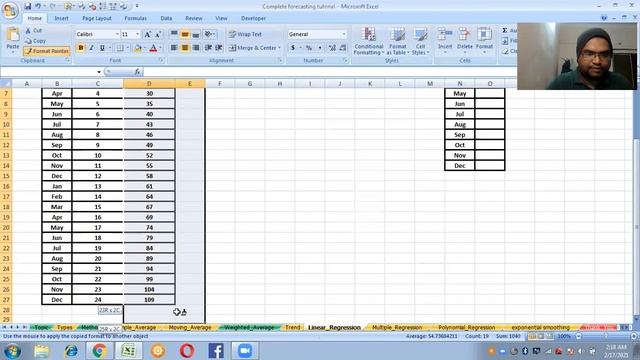The height and width of the screenshot is (360, 640).
Task: Cut the selected cells
Action: coord(33,31)
